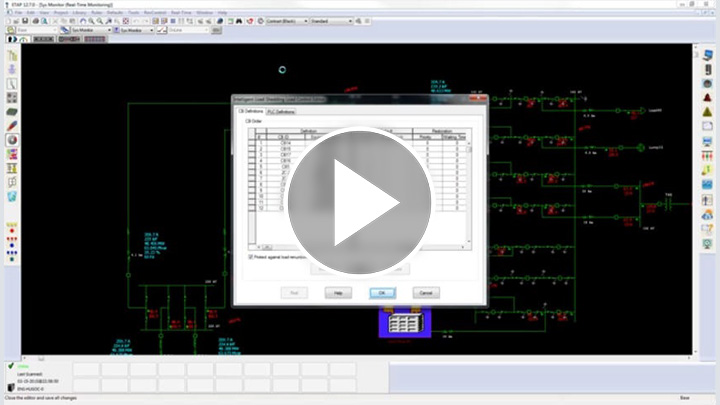This screenshot has height=405, width=720.
Task: Open the File menu
Action: pos(18,12)
